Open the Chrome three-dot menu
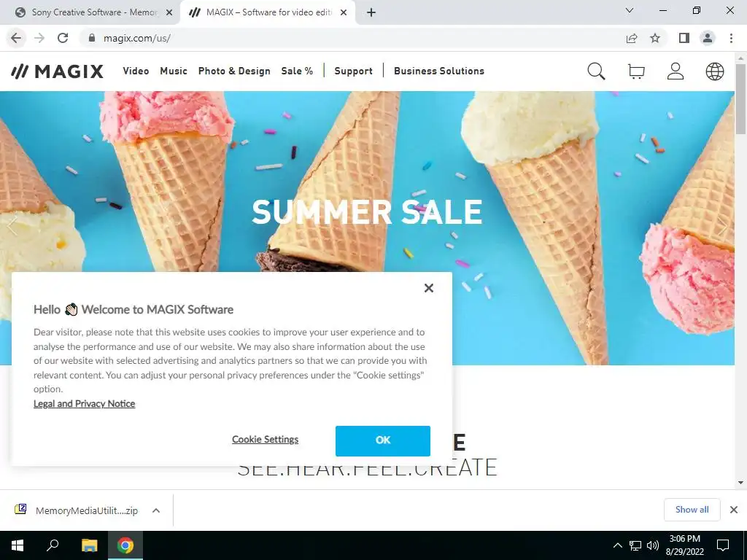This screenshot has width=747, height=560. (731, 38)
